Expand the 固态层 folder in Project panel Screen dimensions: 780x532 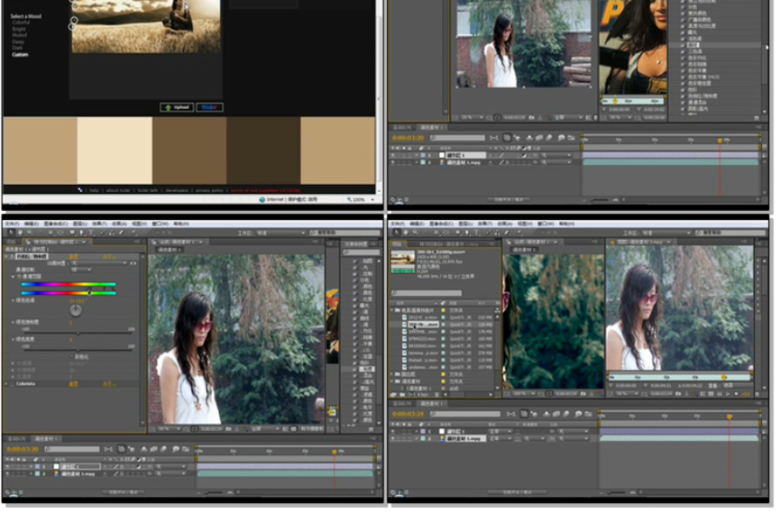(x=393, y=374)
